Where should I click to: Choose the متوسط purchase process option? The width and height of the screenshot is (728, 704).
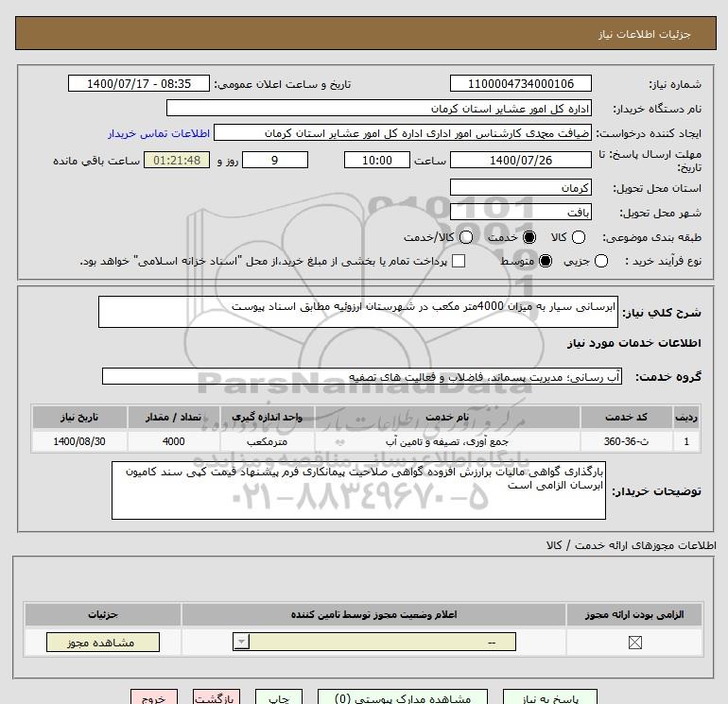pos(546,261)
